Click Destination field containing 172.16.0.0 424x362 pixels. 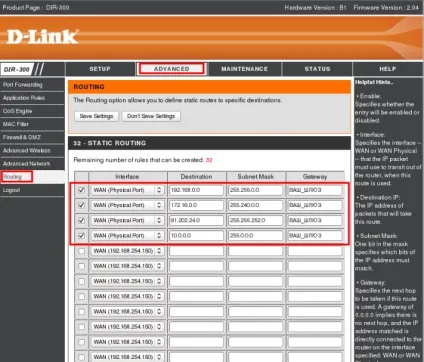pos(196,205)
